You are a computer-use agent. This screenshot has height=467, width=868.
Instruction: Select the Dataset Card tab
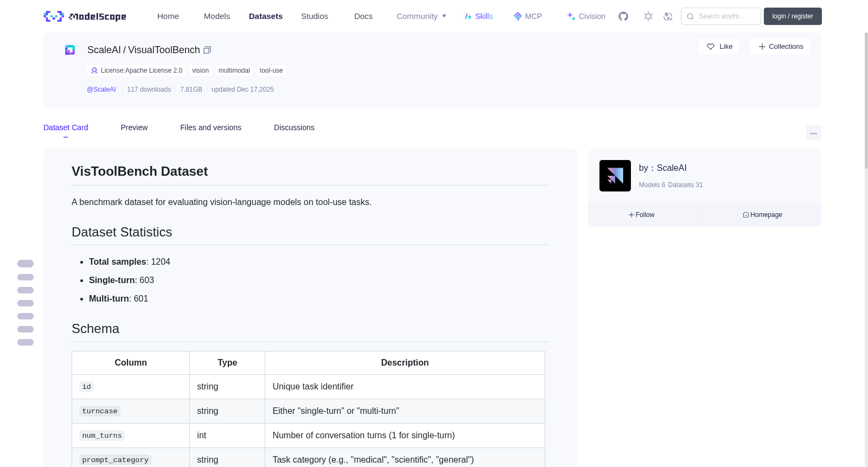(x=66, y=127)
